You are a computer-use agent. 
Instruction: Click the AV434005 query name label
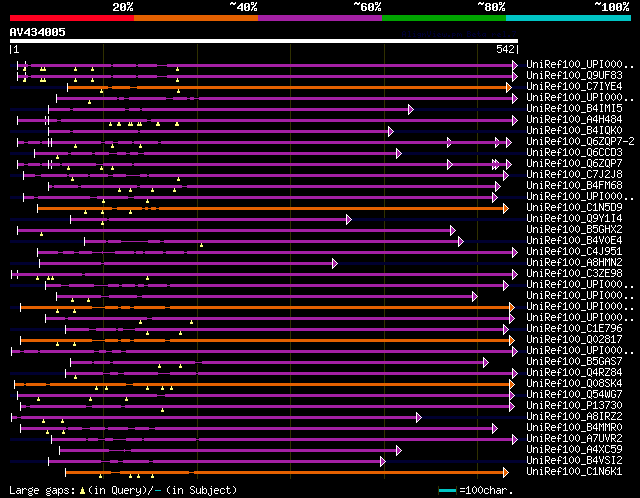(x=38, y=32)
